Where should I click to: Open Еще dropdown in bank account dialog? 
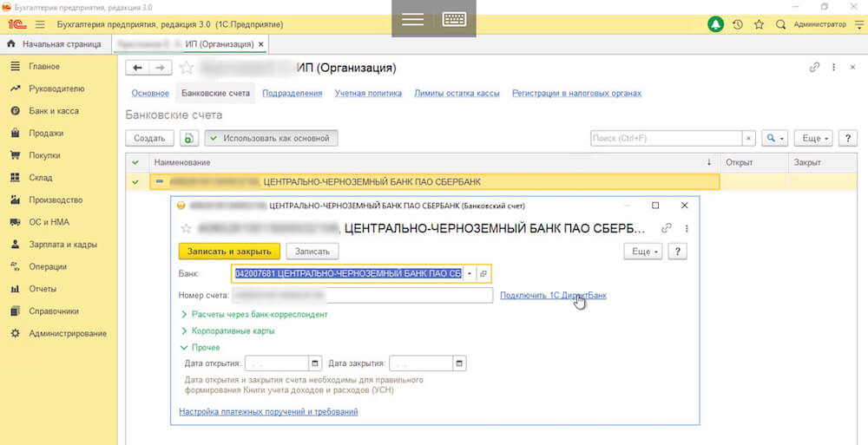click(643, 252)
